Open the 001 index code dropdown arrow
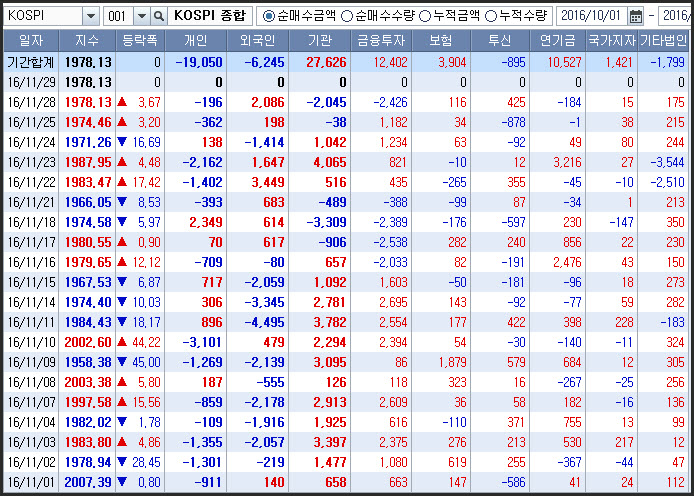The height and width of the screenshot is (496, 694). pos(142,16)
